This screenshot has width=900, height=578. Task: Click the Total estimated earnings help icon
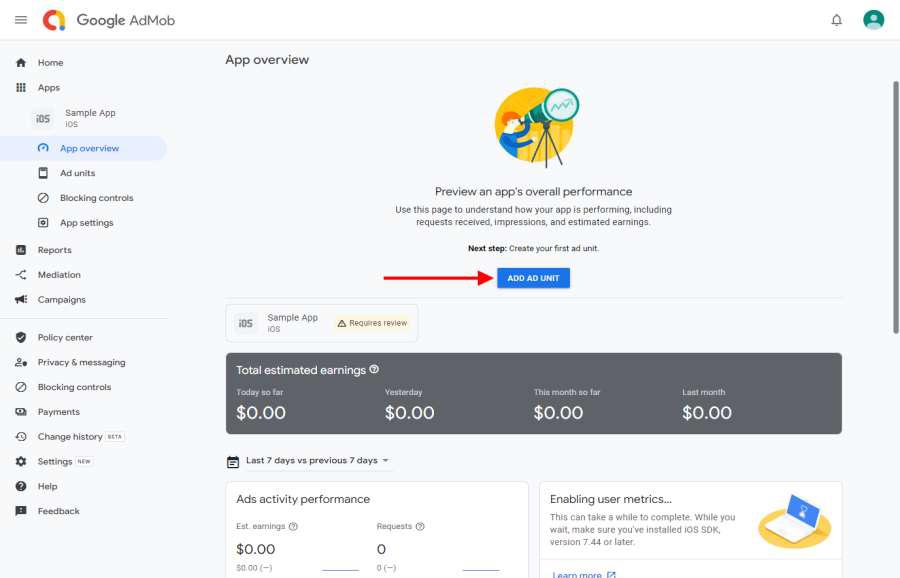[x=374, y=369]
